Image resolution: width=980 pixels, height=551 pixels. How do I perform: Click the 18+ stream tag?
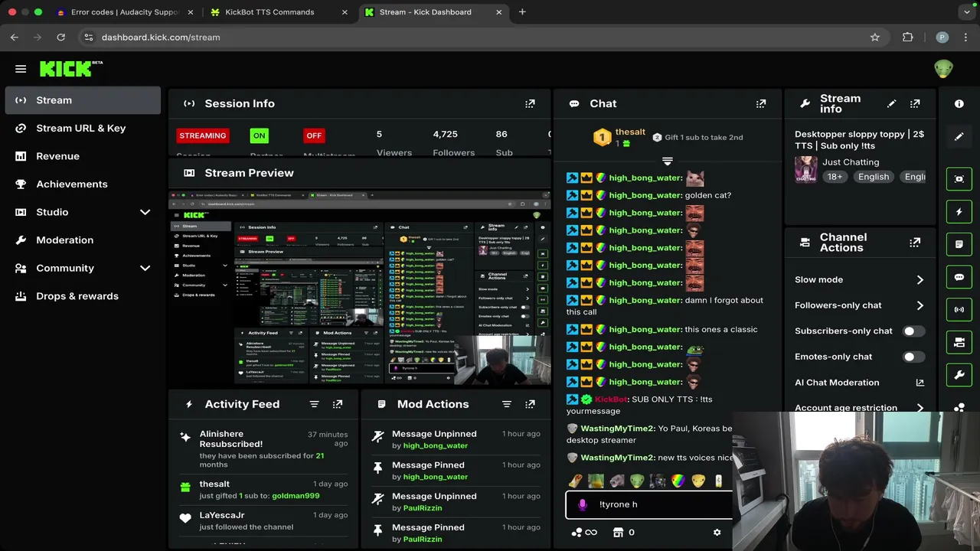point(835,177)
